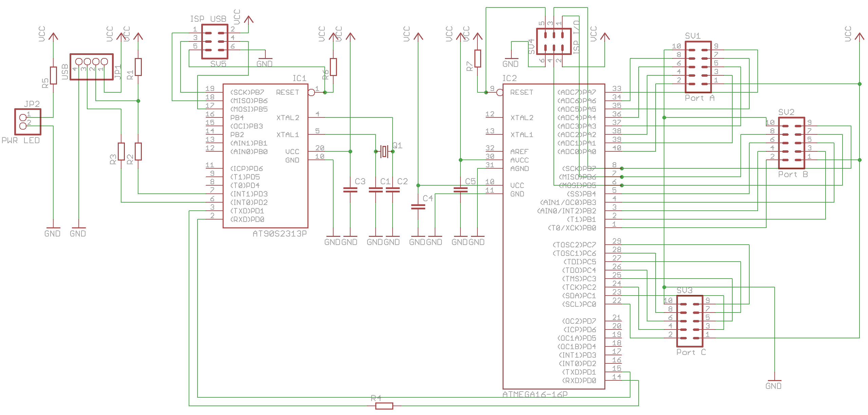The height and width of the screenshot is (415, 868).
Task: Click the (T1)PD5 pin label on IC1
Action: [x=245, y=177]
